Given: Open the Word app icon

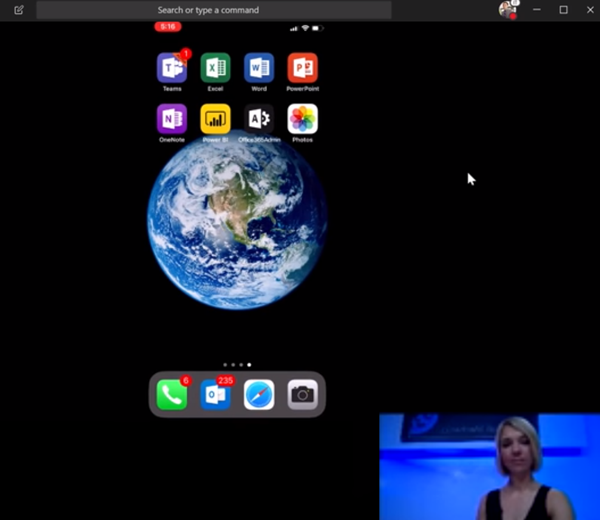Looking at the screenshot, I should coord(259,68).
